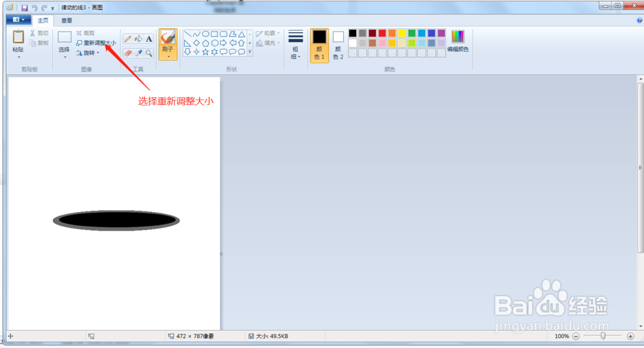Select the Fill with color bucket tool
Screen dimensions: 644x348
(138, 39)
